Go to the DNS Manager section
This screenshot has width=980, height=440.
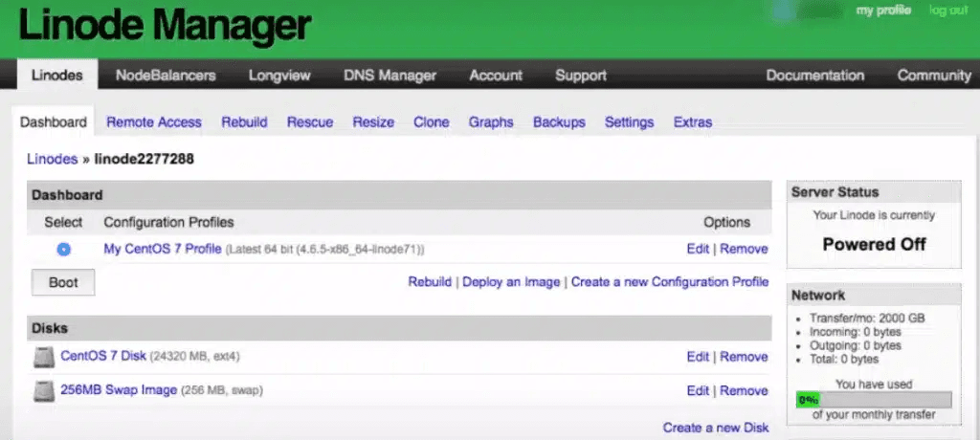pyautogui.click(x=390, y=76)
